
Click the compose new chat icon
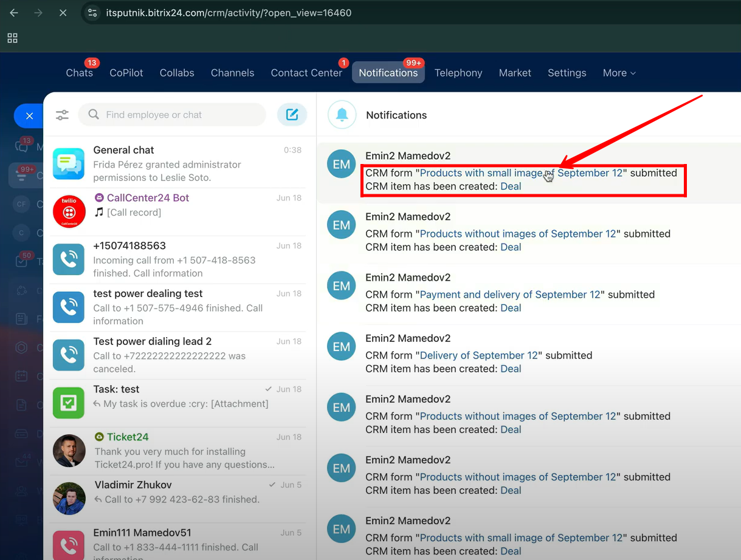click(292, 115)
